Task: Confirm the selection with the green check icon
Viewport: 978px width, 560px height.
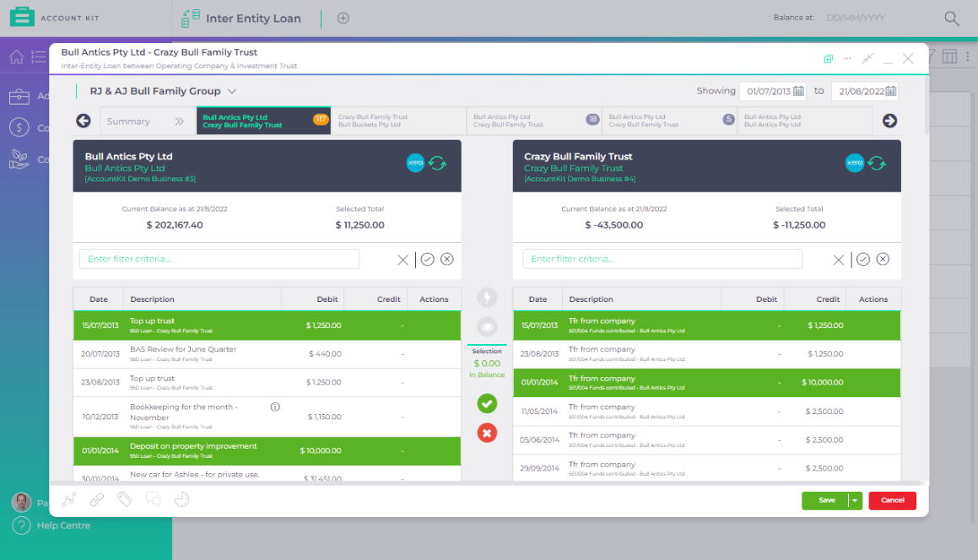Action: tap(487, 404)
